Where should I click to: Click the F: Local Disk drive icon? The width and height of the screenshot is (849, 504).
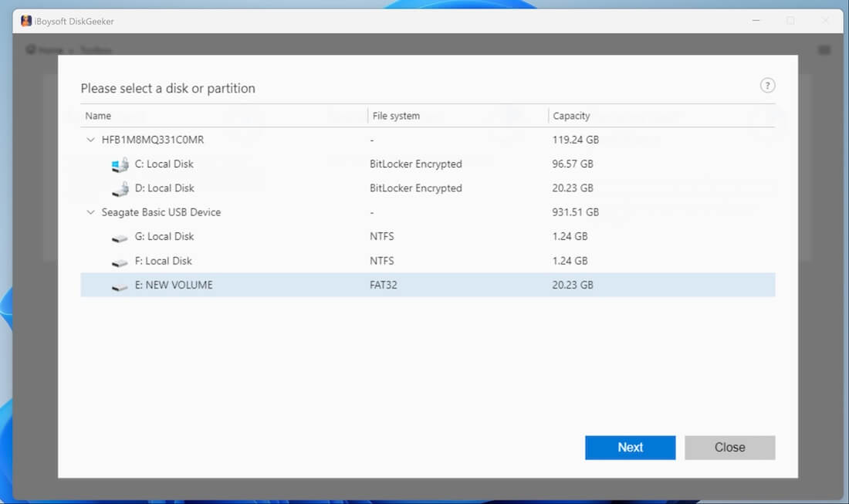click(x=120, y=262)
